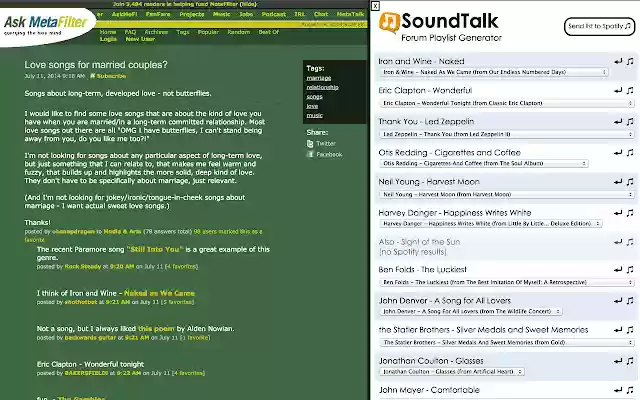Click music note icon for Iron and Wine - Naked
Image resolution: width=640 pixels, height=400 pixels.
coord(630,61)
